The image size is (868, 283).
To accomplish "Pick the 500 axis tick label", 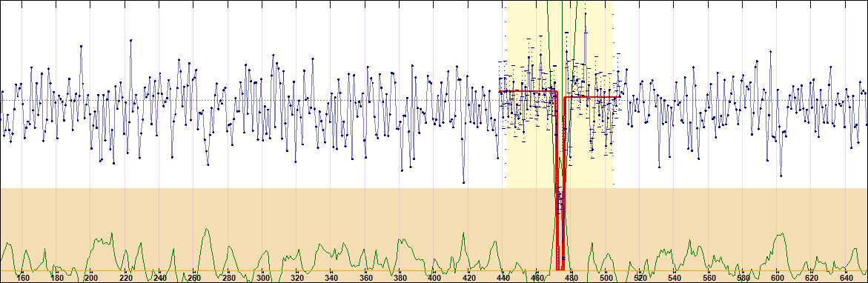I will (x=606, y=278).
